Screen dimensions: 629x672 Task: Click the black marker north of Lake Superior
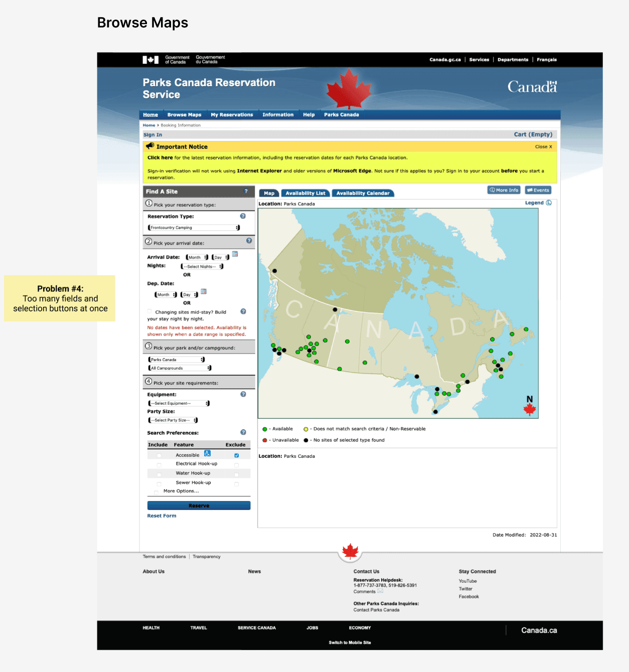417,377
